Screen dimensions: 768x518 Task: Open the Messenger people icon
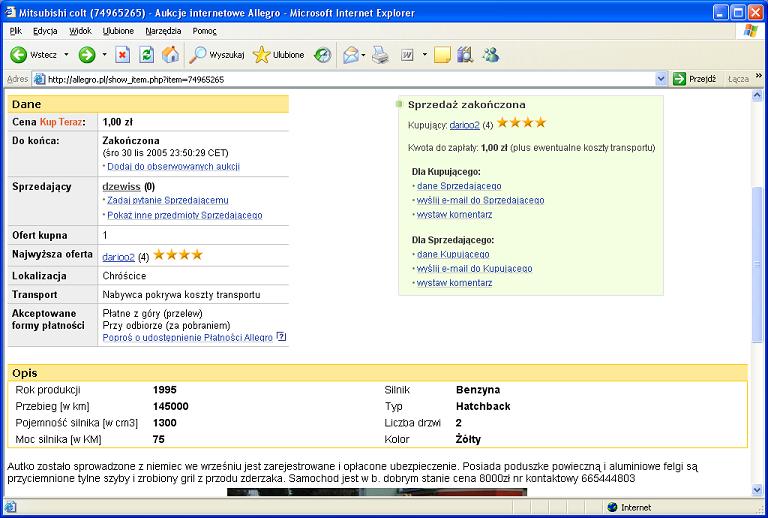490,55
